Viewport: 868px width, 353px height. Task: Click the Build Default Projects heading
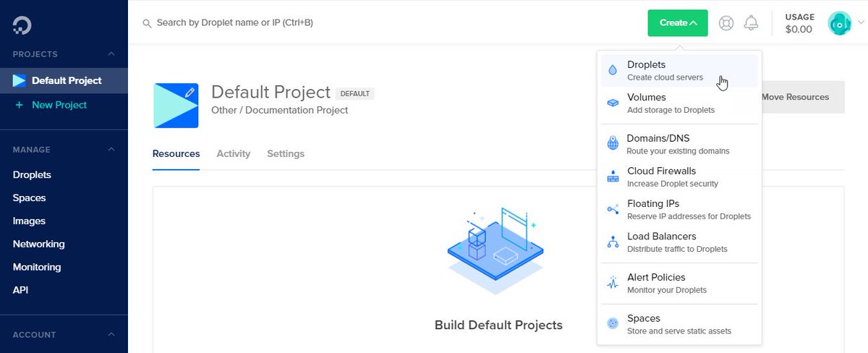(498, 325)
